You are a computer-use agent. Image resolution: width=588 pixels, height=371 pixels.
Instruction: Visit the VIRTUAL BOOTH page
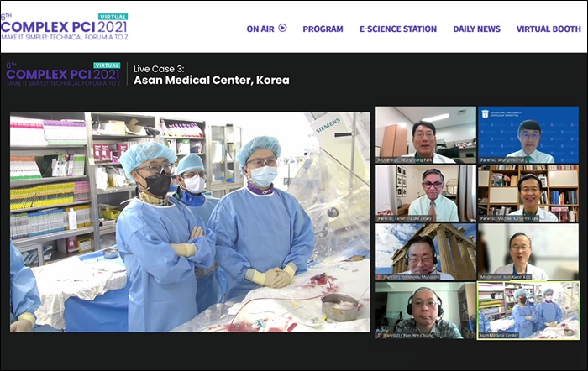tap(549, 29)
